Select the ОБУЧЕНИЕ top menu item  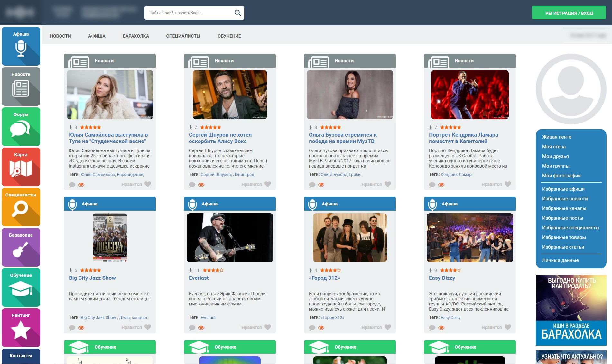(229, 36)
